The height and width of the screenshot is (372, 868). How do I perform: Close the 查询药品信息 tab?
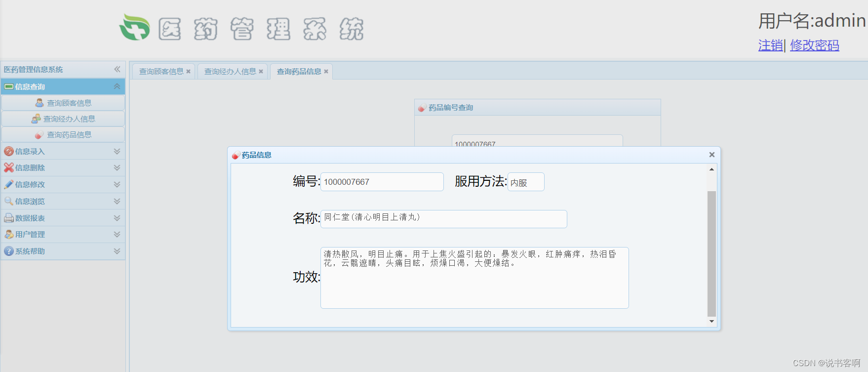click(x=326, y=72)
